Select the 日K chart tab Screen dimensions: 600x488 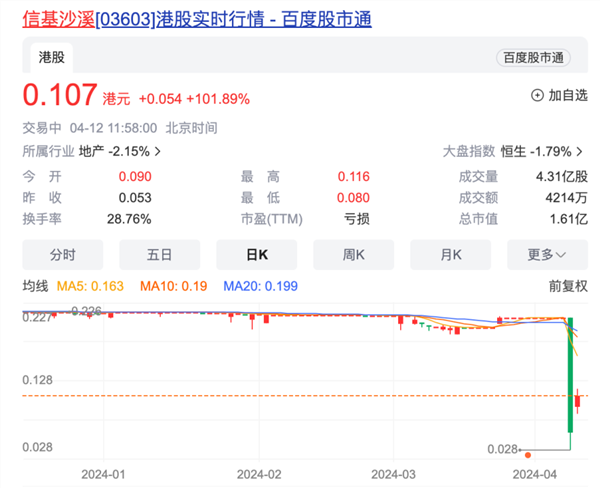255,254
